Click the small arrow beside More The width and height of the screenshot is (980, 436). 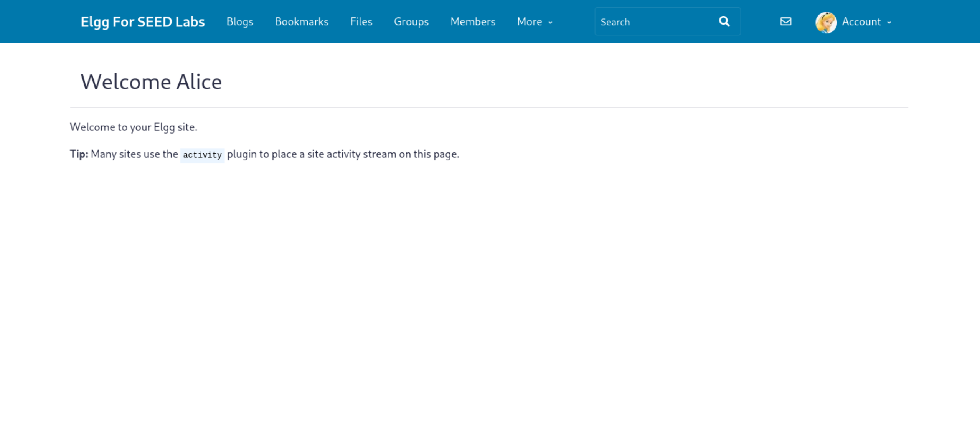[x=550, y=23]
